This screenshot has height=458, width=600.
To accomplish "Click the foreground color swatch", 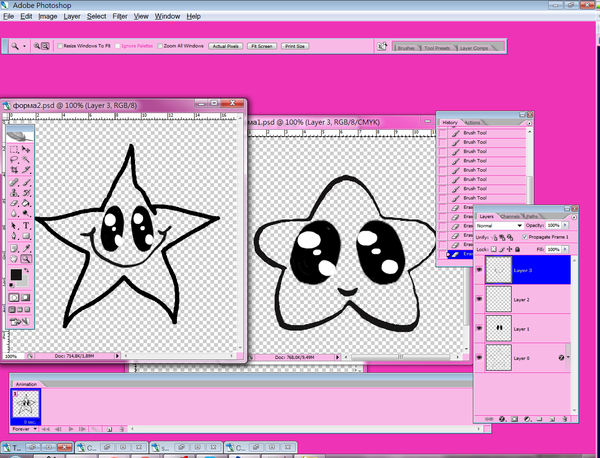I will pyautogui.click(x=16, y=275).
